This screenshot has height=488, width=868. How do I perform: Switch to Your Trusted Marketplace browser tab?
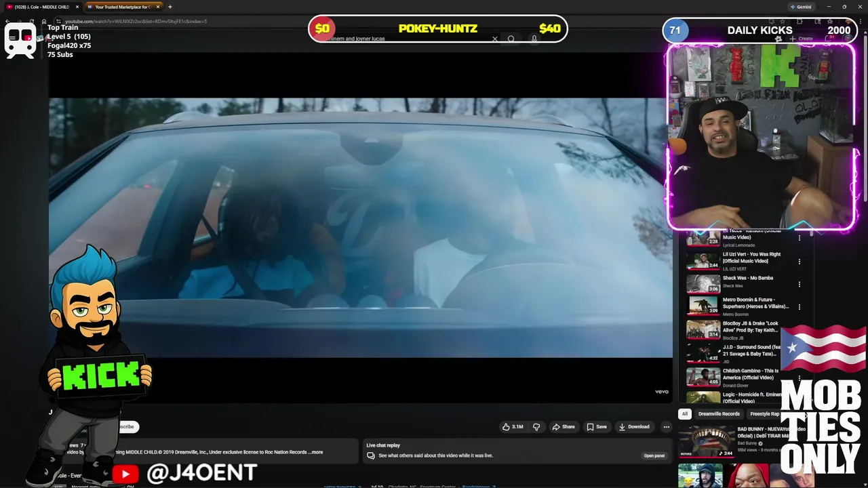[x=122, y=7]
